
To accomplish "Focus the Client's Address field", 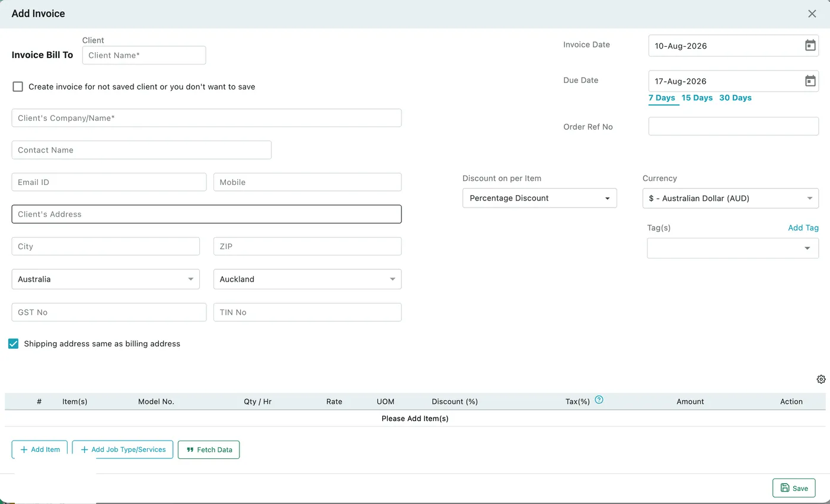I will [x=206, y=214].
